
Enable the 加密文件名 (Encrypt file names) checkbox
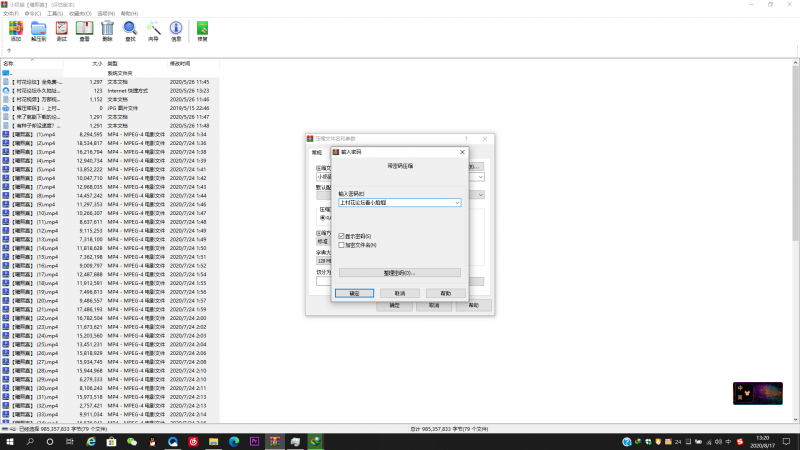342,244
